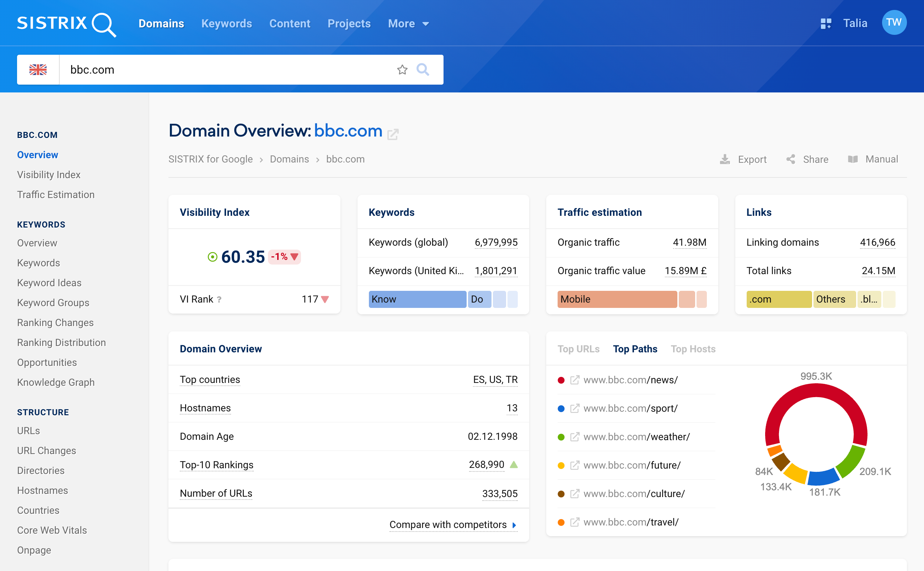Select the Keywords menu item

click(227, 23)
